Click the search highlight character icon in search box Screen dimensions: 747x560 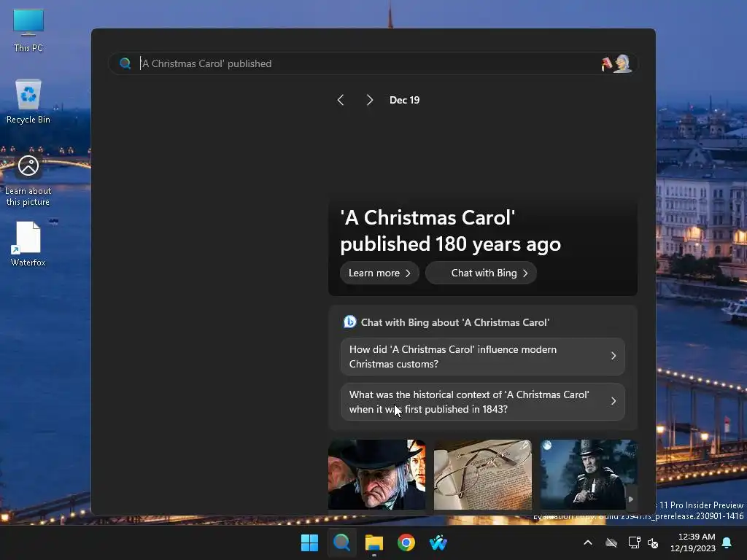pos(616,63)
